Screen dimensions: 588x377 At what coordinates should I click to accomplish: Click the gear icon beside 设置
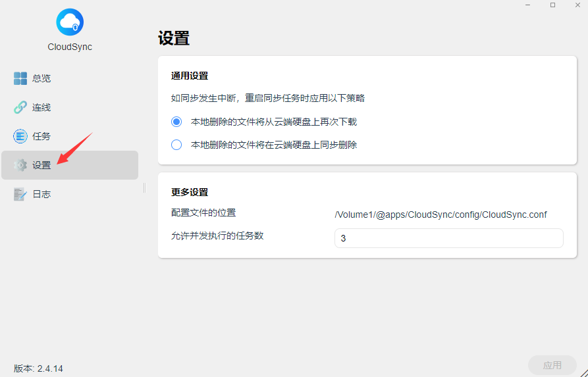point(20,165)
